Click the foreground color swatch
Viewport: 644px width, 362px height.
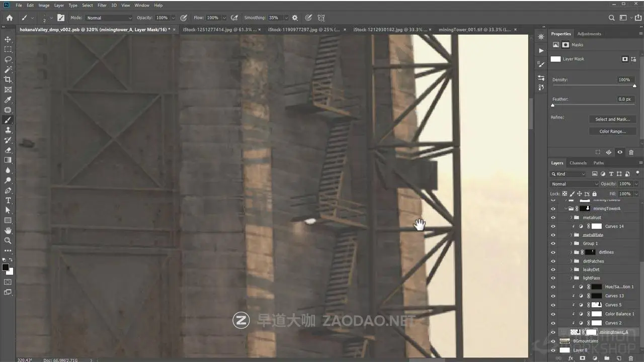[x=5, y=267]
